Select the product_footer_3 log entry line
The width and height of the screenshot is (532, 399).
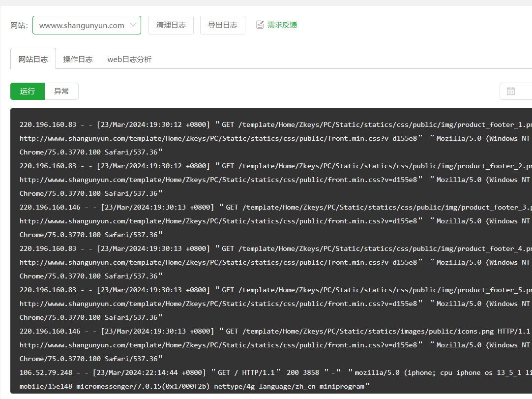tap(275, 208)
